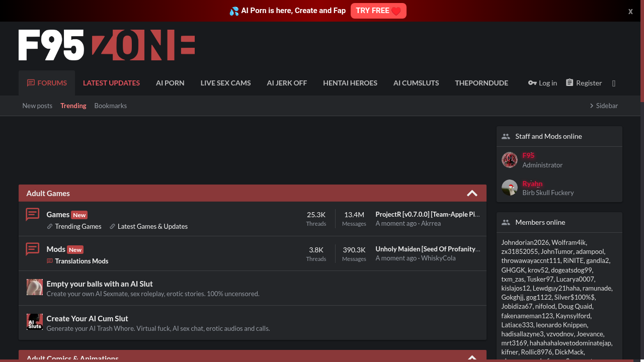This screenshot has width=644, height=362.
Task: Click the Staff and Mods online people icon
Action: (506, 136)
